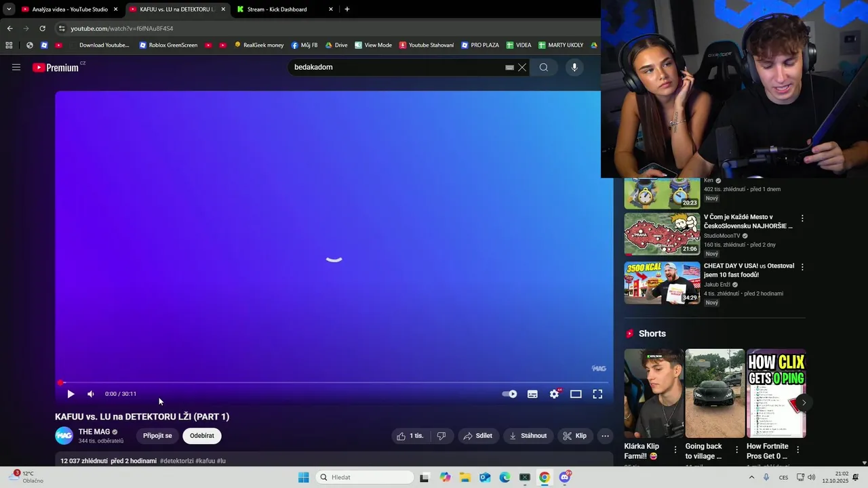The width and height of the screenshot is (868, 488).
Task: Open options for Klárka Klip short
Action: [675, 449]
